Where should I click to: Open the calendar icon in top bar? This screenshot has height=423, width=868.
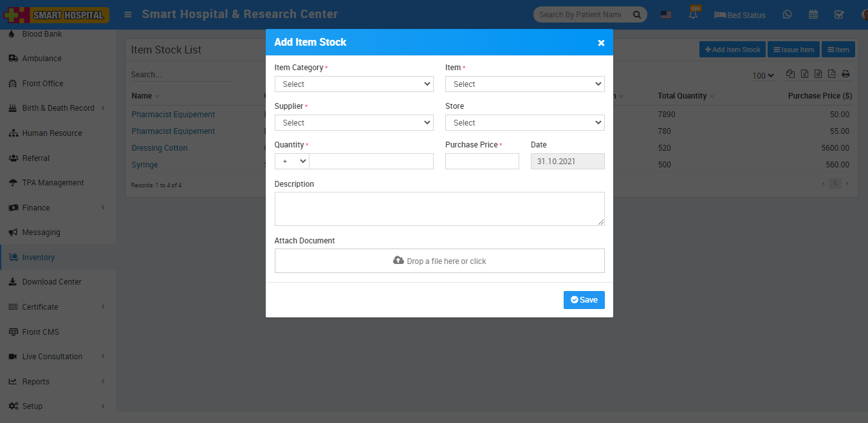pyautogui.click(x=813, y=15)
